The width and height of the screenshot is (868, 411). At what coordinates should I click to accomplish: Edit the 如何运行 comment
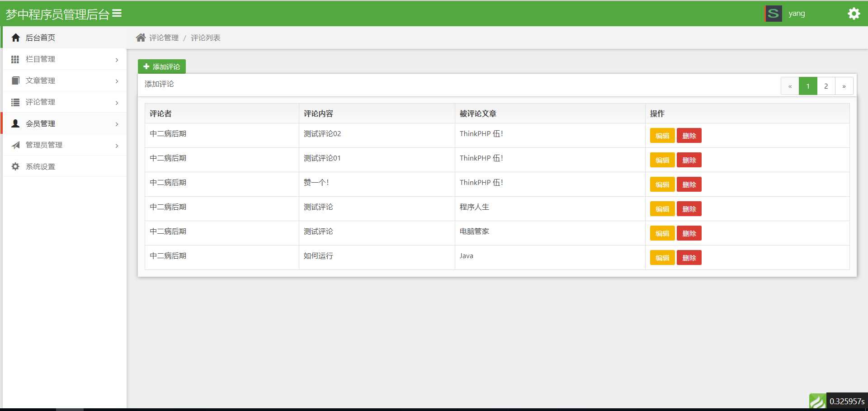pos(662,258)
